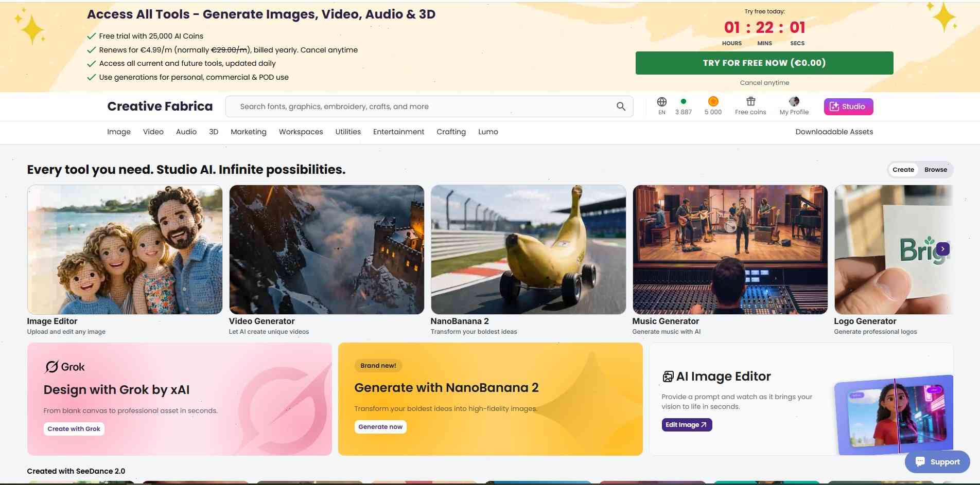Click the carousel next arrow
The image size is (980, 485).
click(942, 249)
